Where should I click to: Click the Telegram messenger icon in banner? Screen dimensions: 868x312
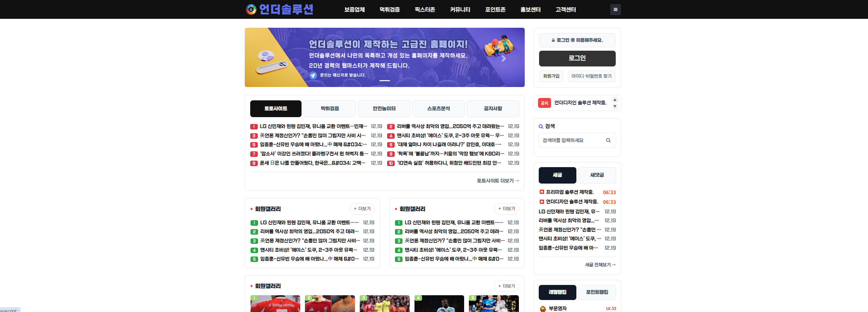click(x=313, y=75)
